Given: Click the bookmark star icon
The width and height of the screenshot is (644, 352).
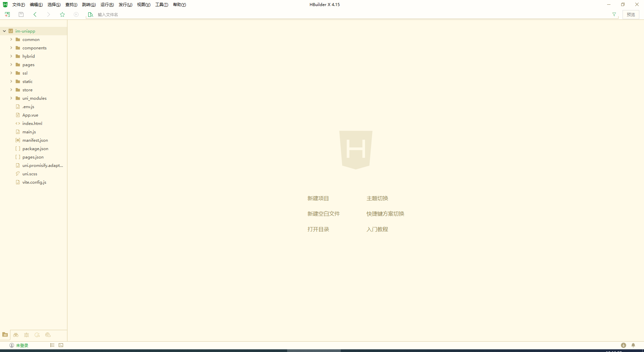Looking at the screenshot, I should pos(62,14).
